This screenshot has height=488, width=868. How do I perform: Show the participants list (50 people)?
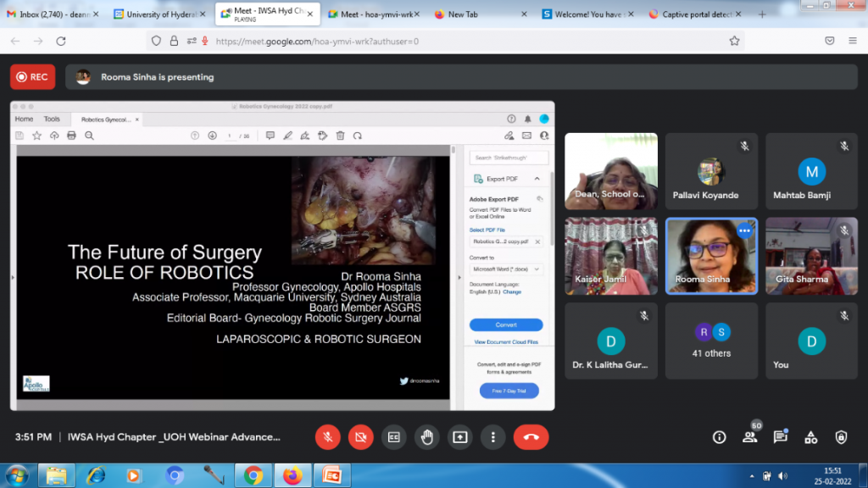click(x=750, y=437)
